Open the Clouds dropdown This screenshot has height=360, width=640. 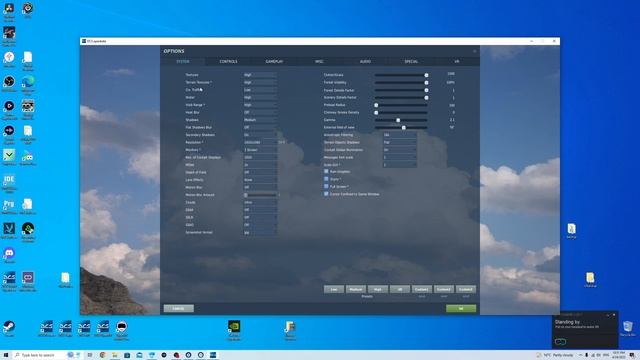(260, 202)
